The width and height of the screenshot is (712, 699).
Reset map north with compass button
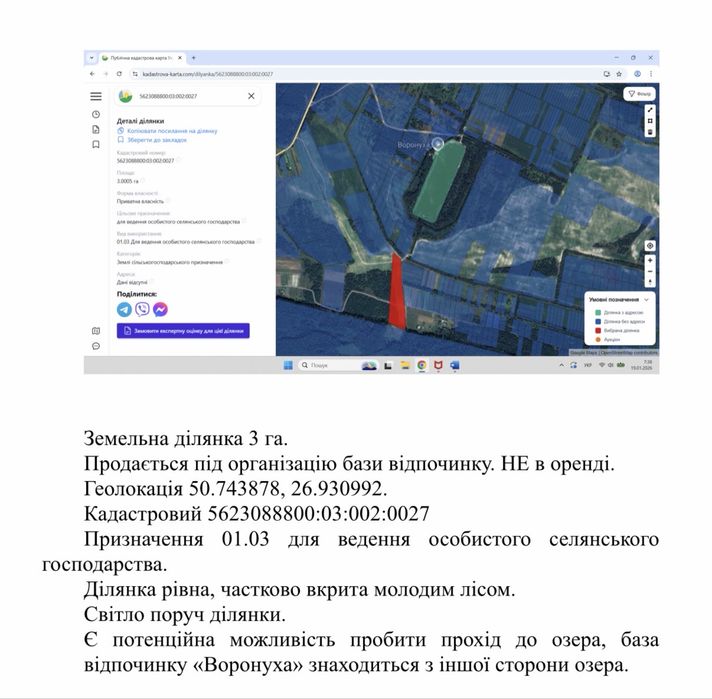pyautogui.click(x=650, y=282)
